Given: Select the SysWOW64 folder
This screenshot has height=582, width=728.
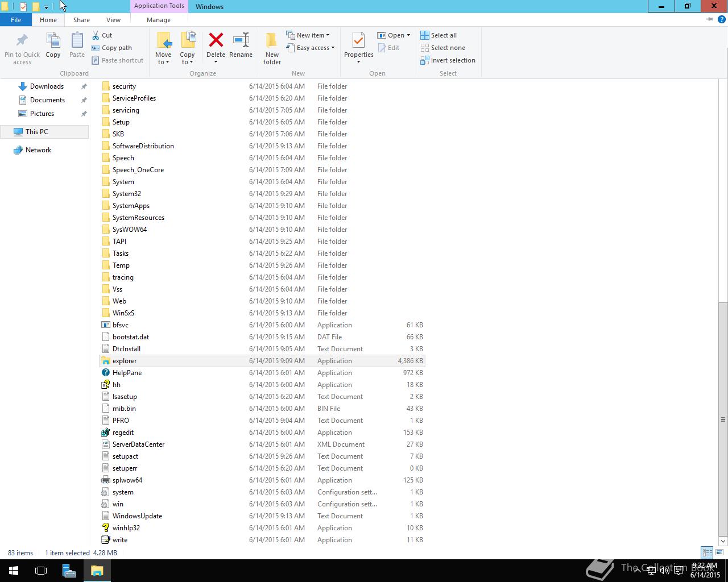Looking at the screenshot, I should [262, 230].
